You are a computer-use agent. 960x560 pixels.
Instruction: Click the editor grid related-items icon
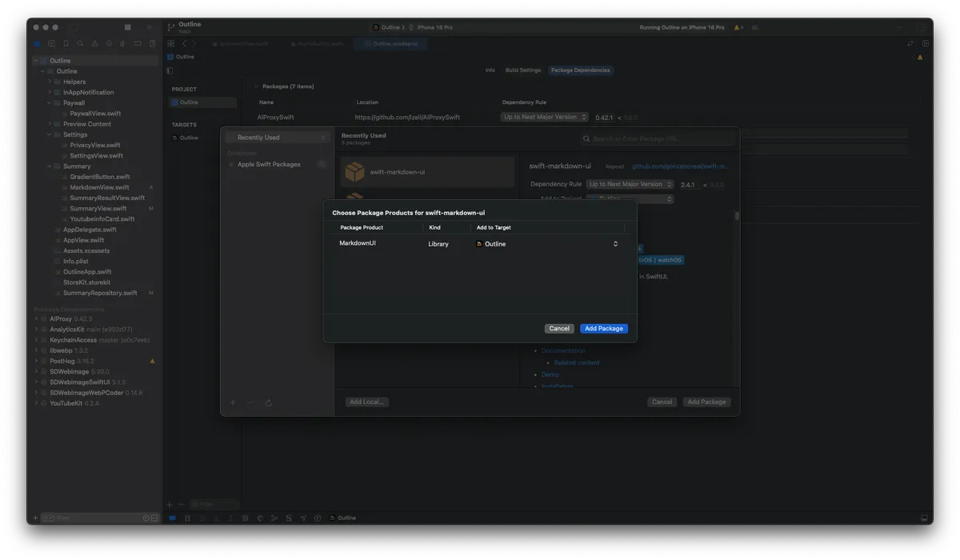[170, 44]
